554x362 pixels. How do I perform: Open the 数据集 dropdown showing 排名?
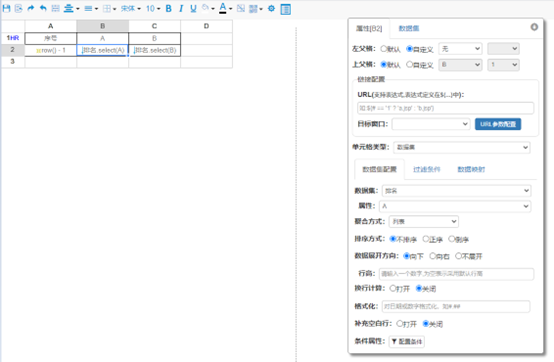click(x=456, y=191)
